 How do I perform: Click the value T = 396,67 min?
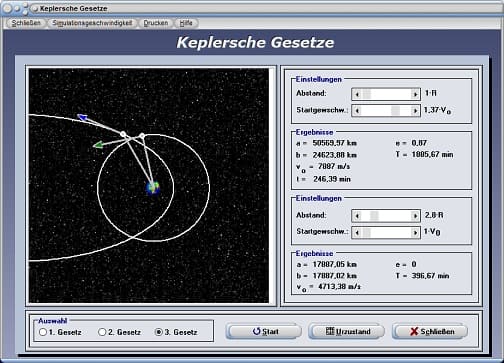422,276
